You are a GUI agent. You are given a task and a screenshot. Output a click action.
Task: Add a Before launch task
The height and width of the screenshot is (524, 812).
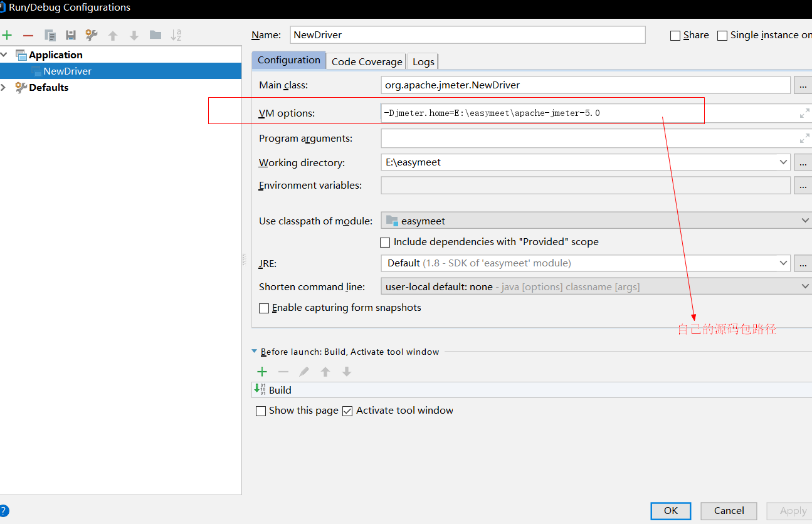[262, 372]
